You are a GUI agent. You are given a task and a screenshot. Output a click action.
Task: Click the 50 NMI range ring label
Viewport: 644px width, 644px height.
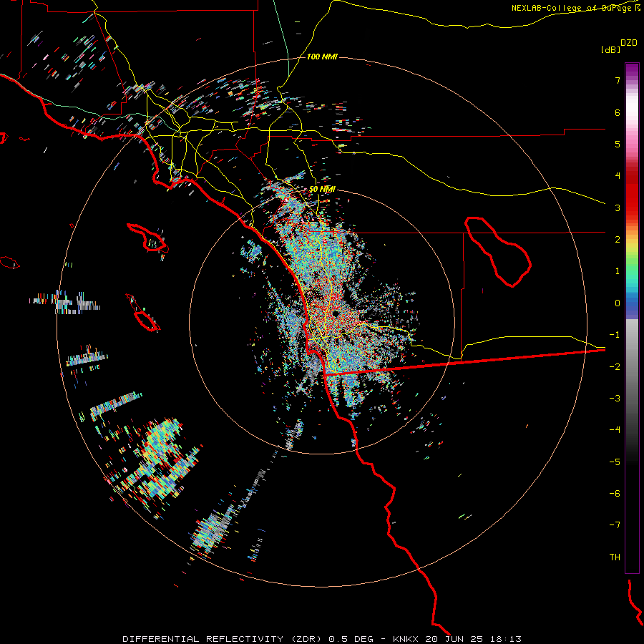pos(322,189)
